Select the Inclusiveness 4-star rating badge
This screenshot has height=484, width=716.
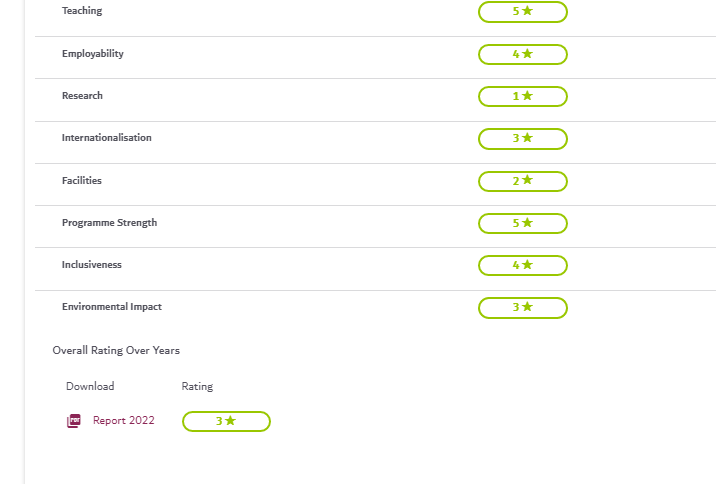522,265
